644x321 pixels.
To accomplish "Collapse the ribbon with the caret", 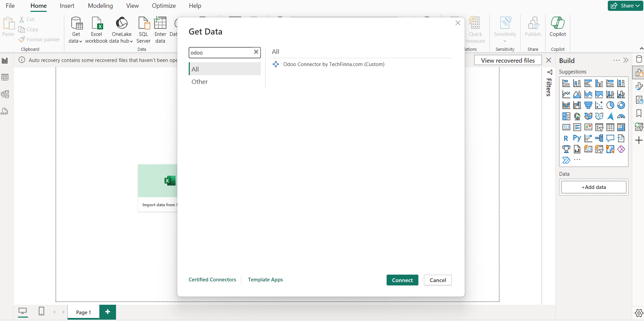I will (x=642, y=49).
